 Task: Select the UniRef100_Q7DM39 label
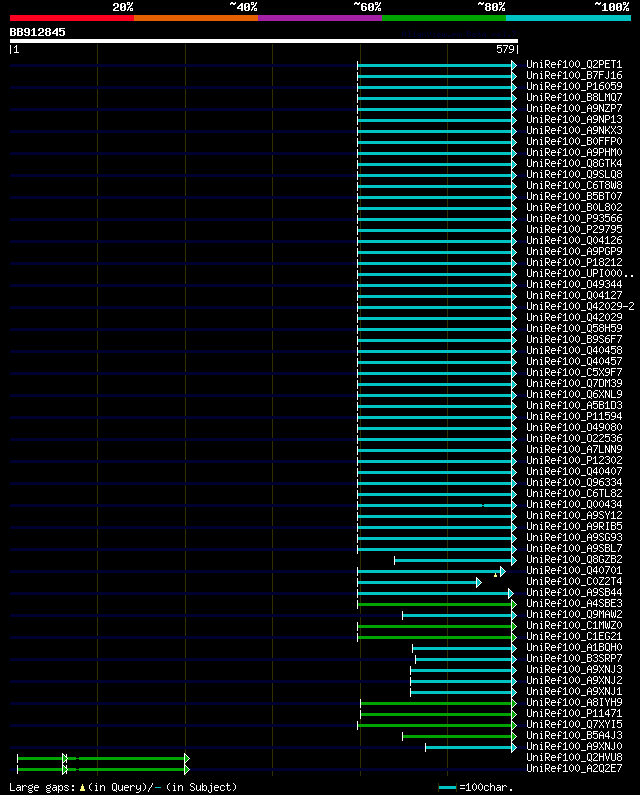(x=574, y=383)
